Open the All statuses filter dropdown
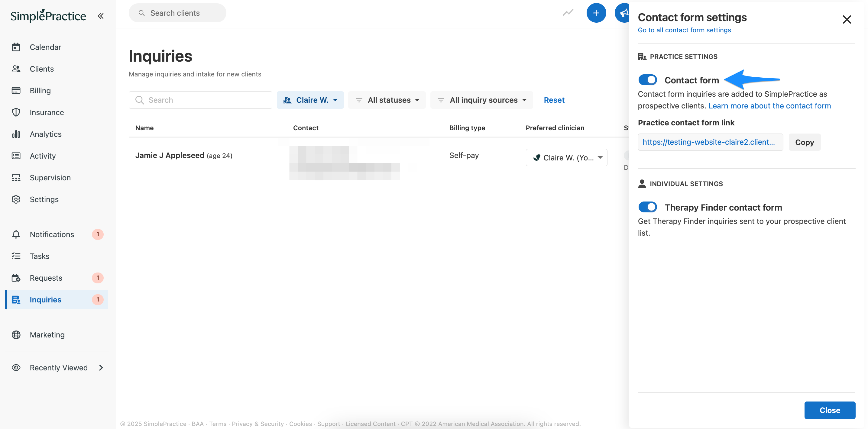 (x=387, y=100)
